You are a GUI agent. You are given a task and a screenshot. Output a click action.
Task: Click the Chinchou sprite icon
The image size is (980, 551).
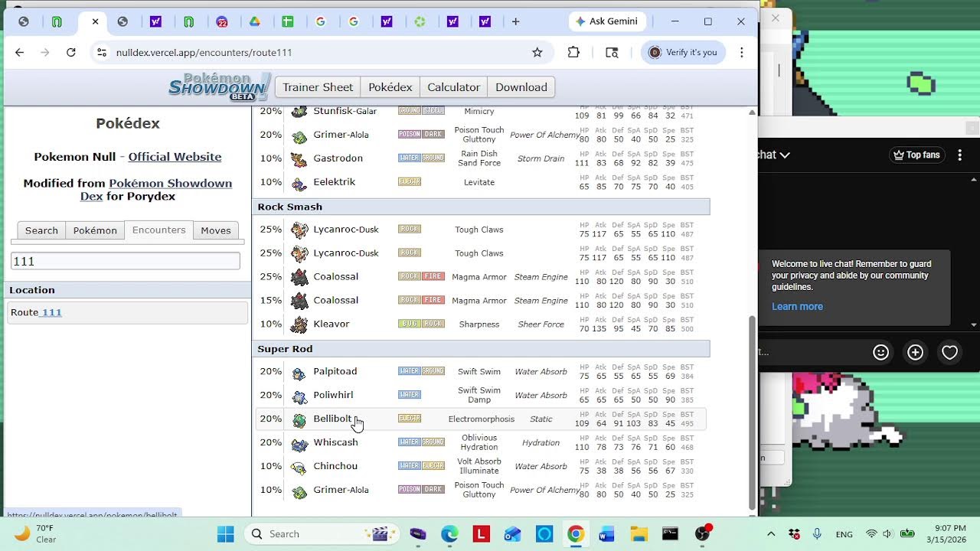pos(299,467)
